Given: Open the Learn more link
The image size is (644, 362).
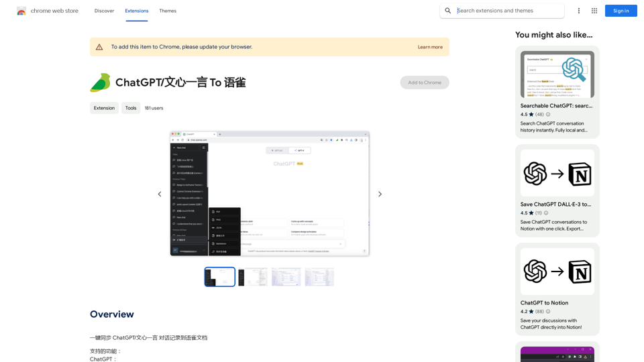Looking at the screenshot, I should coord(430,47).
